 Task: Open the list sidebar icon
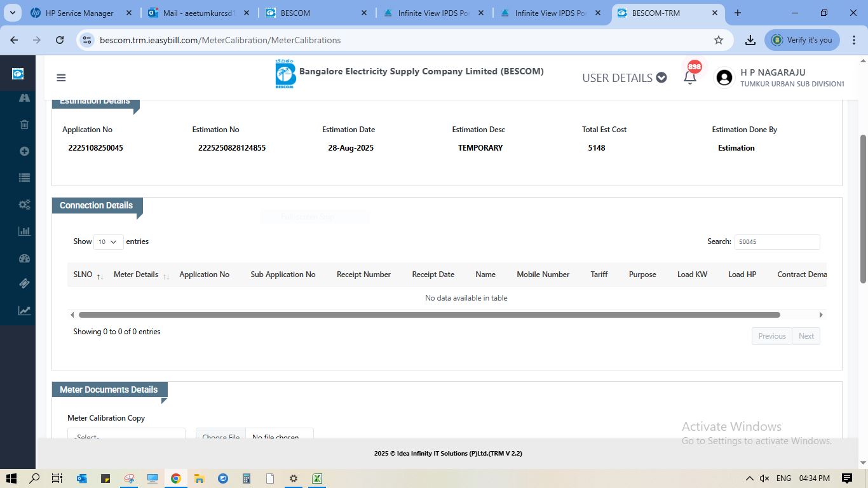coord(24,178)
